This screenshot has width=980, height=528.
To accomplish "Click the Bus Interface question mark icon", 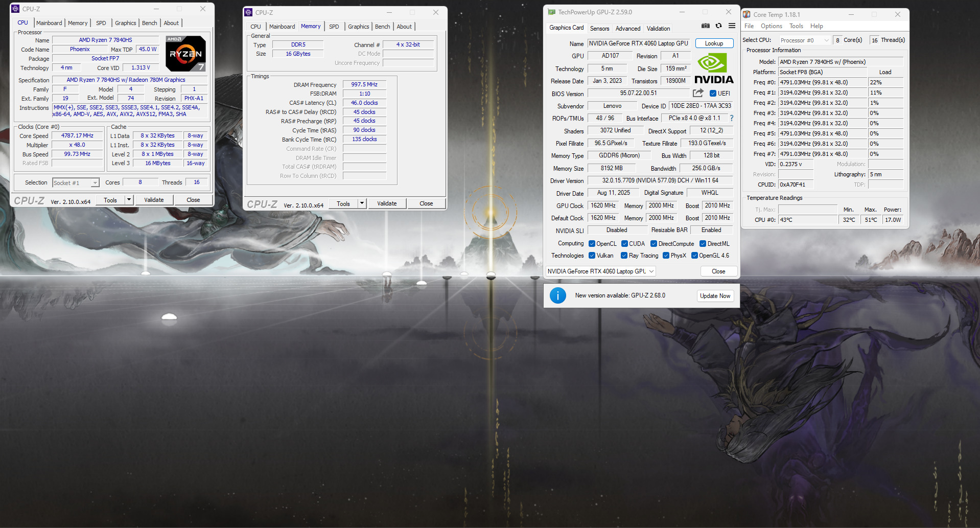I will coord(732,118).
